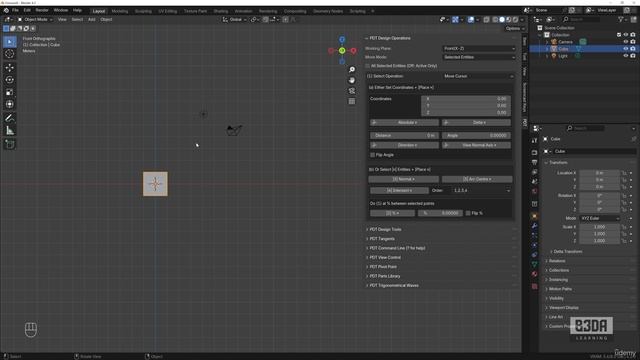The height and width of the screenshot is (360, 640).
Task: Click the outliner filter funnel icon
Action: 621,19
